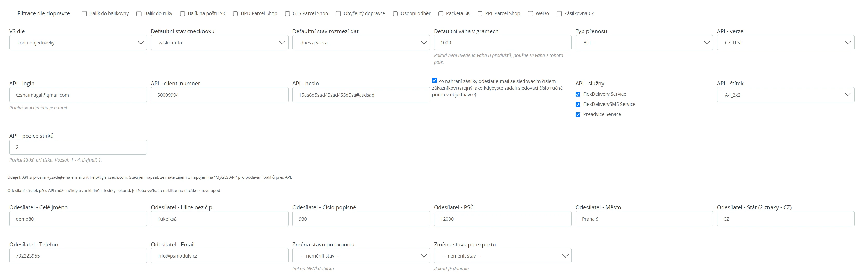Open status change dropdown for non-COD orders
Image resolution: width=868 pixels, height=278 pixels.
(361, 256)
